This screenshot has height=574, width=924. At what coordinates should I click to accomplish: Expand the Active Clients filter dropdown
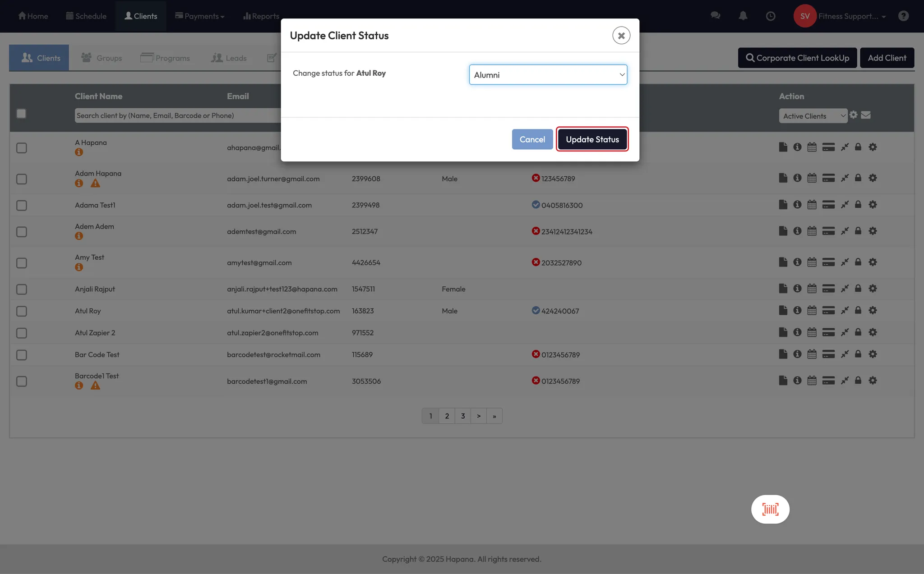[x=813, y=116]
